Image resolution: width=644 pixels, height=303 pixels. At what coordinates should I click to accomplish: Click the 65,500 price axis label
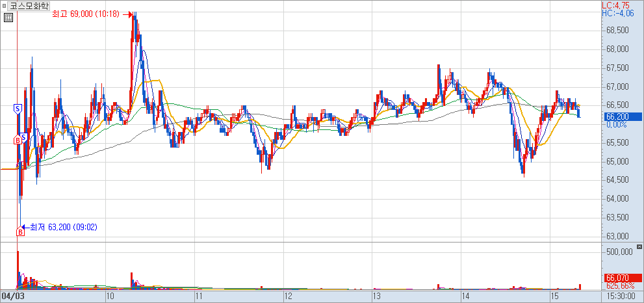pyautogui.click(x=617, y=142)
